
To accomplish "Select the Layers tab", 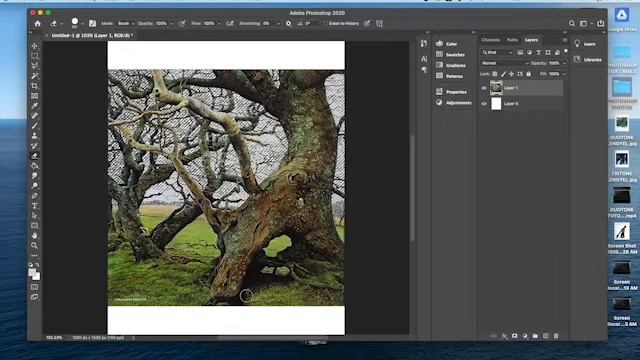I will tap(531, 40).
